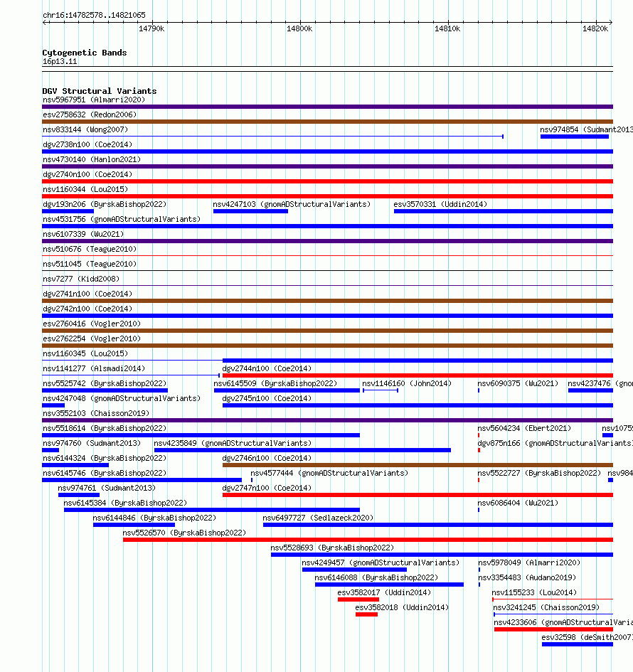Select nsv511045 (Teague2010) variant
Viewport: 633px width, 672px height.
coord(90,264)
